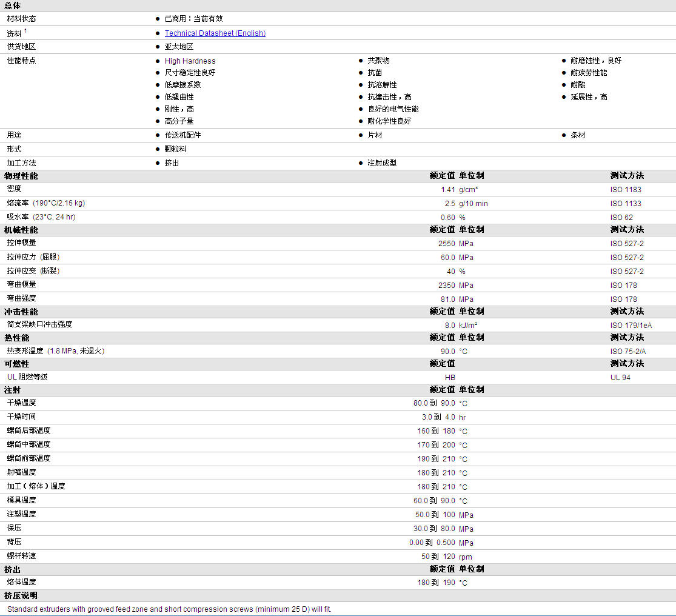Viewport: 676px width, 616px height.
Task: Click '螺筒前部温度' row label
Action: click(x=29, y=458)
